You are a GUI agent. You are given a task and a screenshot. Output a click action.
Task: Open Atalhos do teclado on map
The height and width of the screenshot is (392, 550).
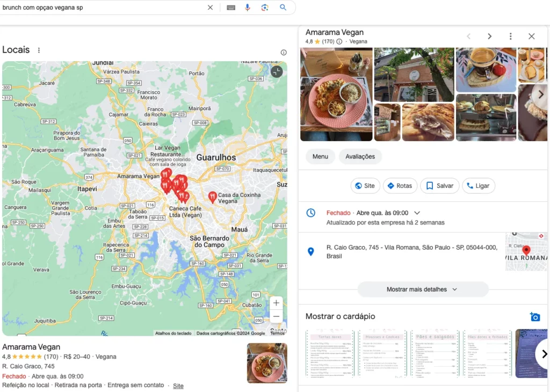[173, 333]
